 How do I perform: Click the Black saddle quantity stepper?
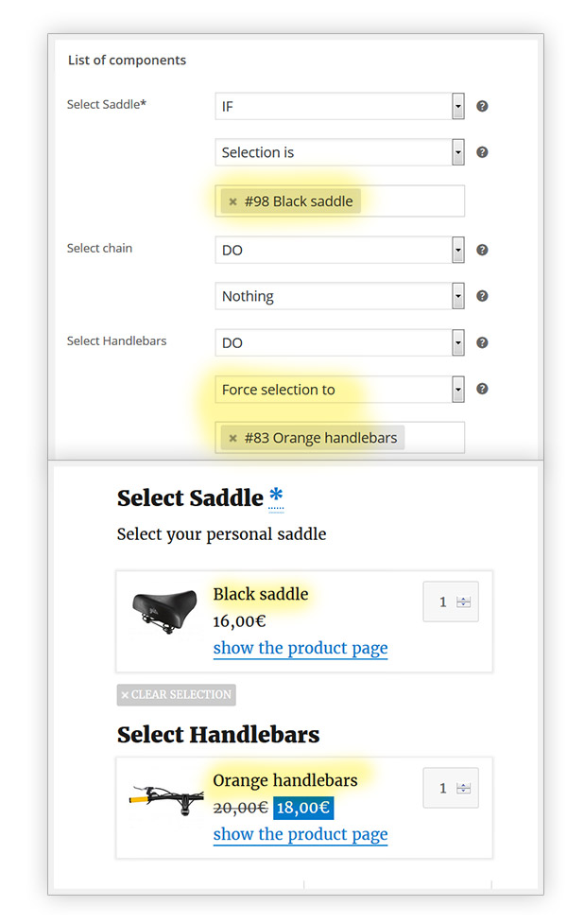coord(463,602)
